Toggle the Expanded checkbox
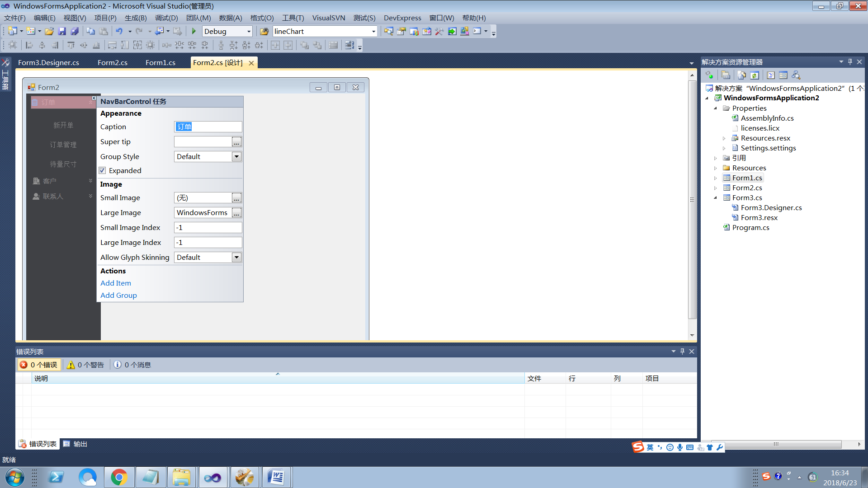Screen dimensions: 868x488 [102, 170]
